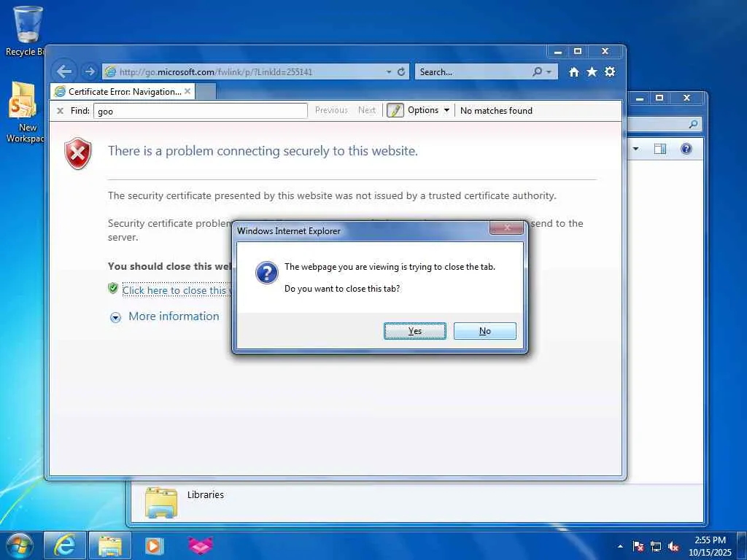Click Yes to close the tab
The image size is (747, 560).
pyautogui.click(x=414, y=331)
